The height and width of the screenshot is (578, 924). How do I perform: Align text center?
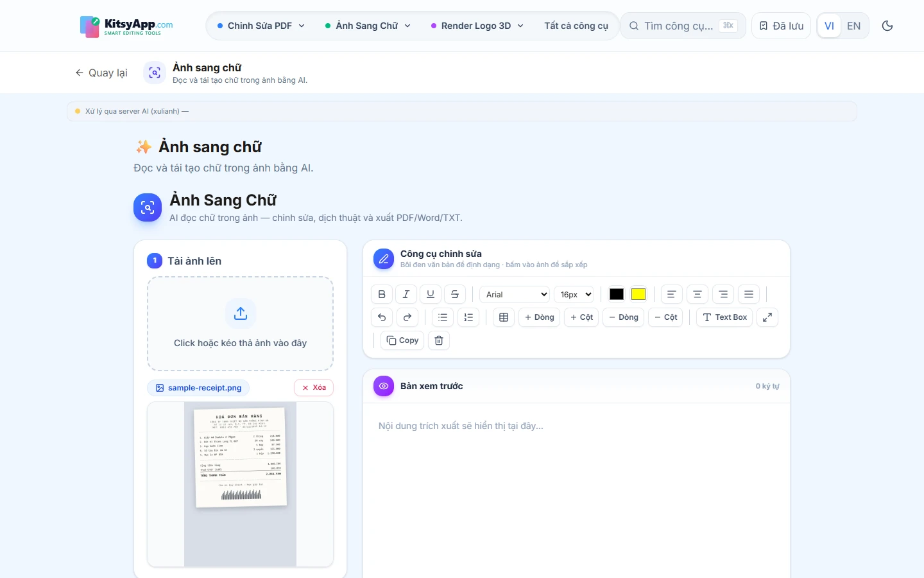(x=697, y=294)
